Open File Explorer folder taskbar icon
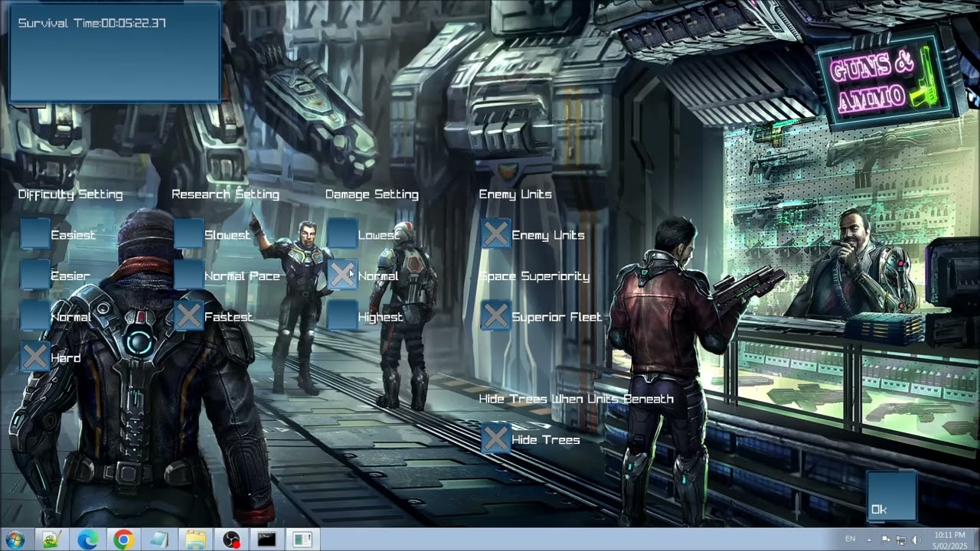 pos(194,540)
